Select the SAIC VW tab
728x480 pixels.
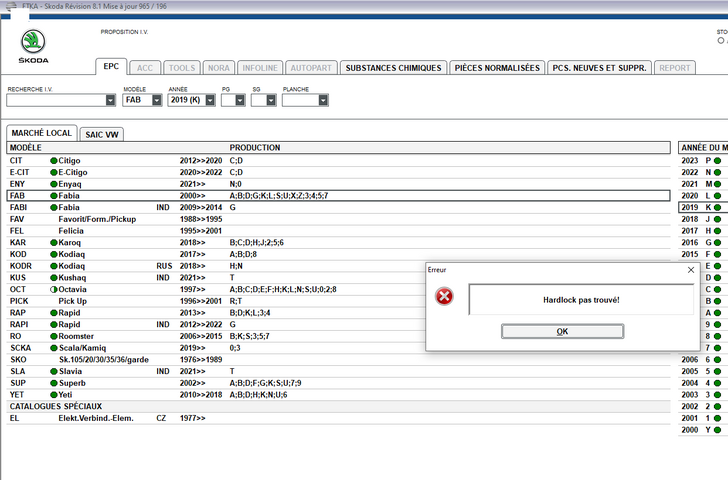(x=102, y=135)
